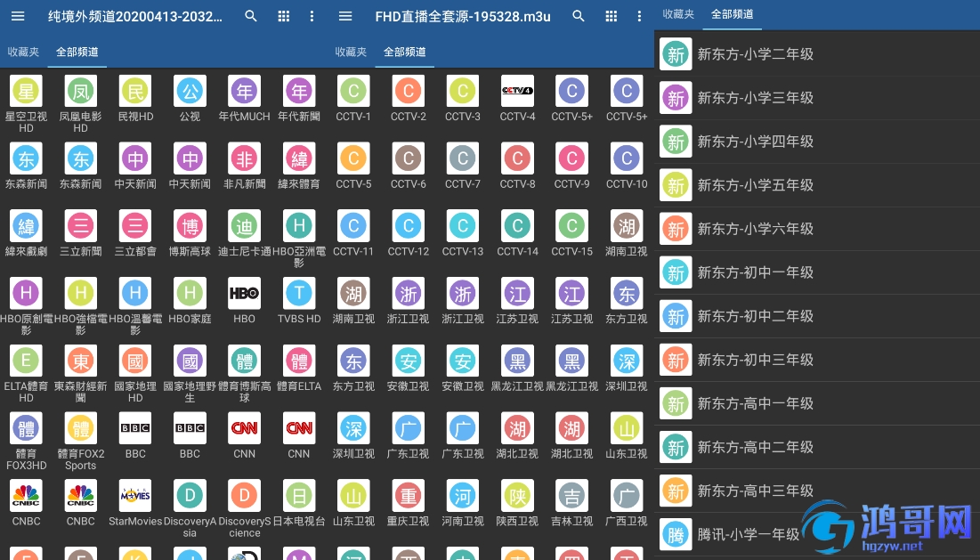Play the StarMovies channel
The width and height of the screenshot is (980, 560).
pyautogui.click(x=135, y=503)
